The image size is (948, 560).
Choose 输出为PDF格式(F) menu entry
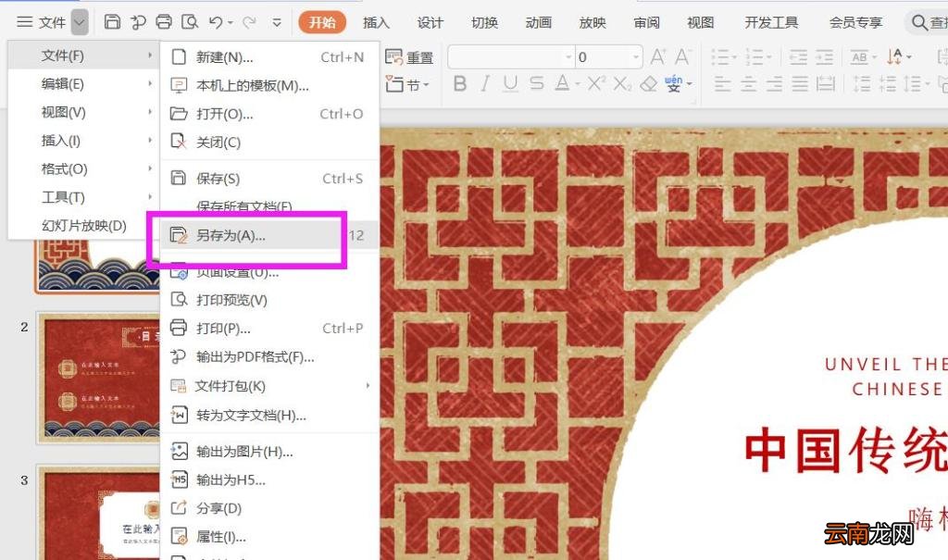coord(269,356)
